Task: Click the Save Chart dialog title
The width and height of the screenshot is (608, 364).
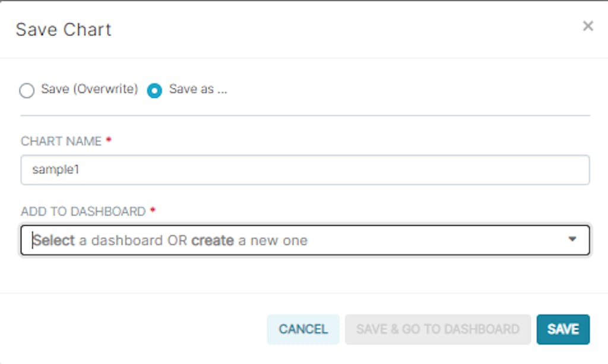Action: click(64, 30)
